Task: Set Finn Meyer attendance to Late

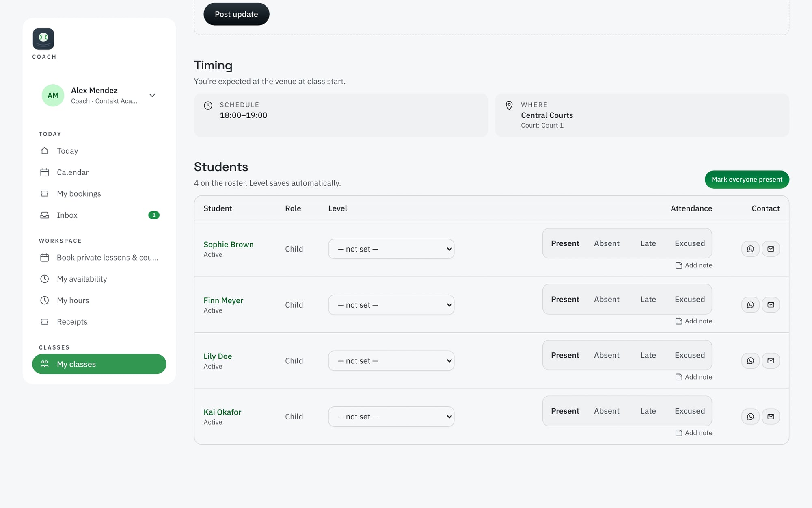Action: click(x=648, y=299)
